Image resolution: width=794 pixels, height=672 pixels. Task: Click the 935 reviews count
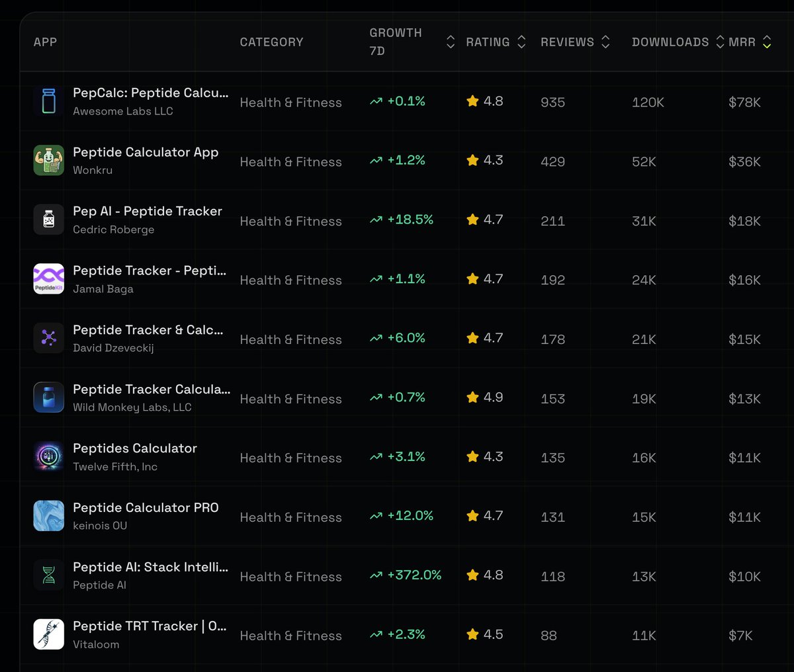tap(552, 103)
